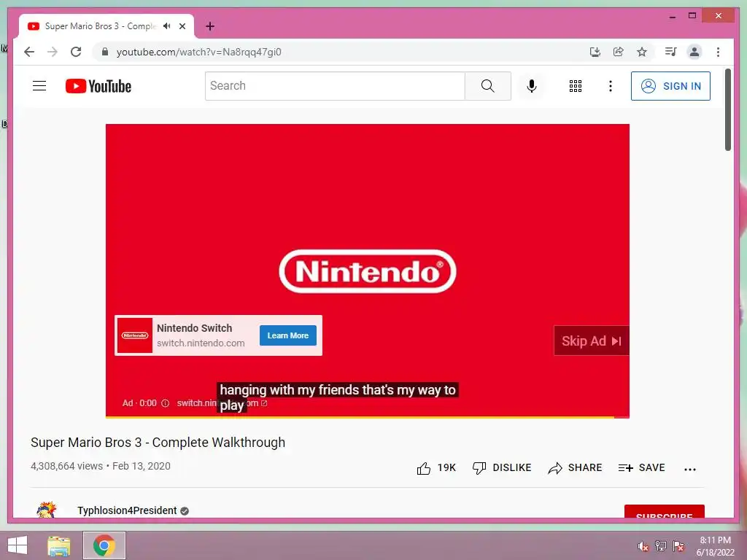Save video with SAVE button
This screenshot has width=747, height=560.
click(x=641, y=468)
